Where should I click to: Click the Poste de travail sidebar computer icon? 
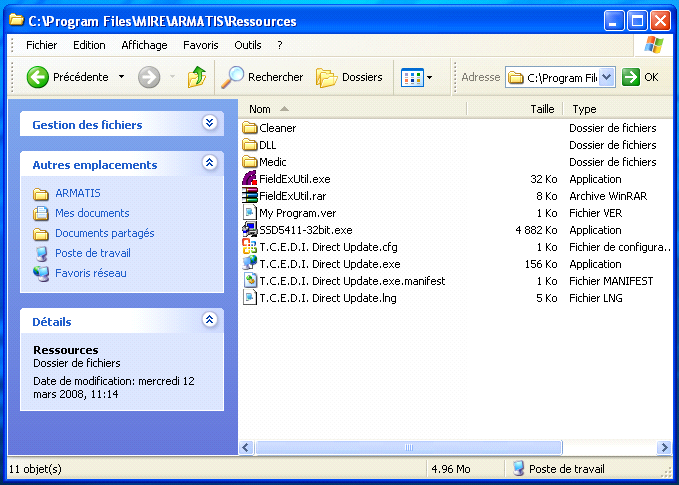click(42, 254)
